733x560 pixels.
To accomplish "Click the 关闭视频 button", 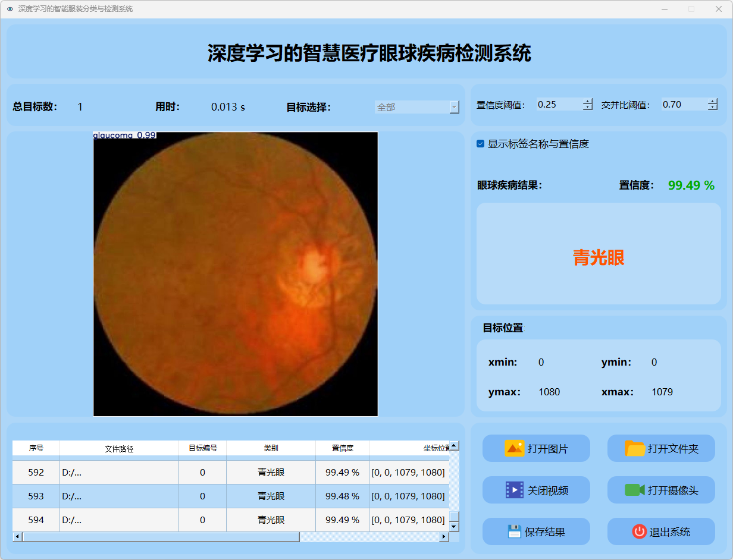I will [x=536, y=490].
